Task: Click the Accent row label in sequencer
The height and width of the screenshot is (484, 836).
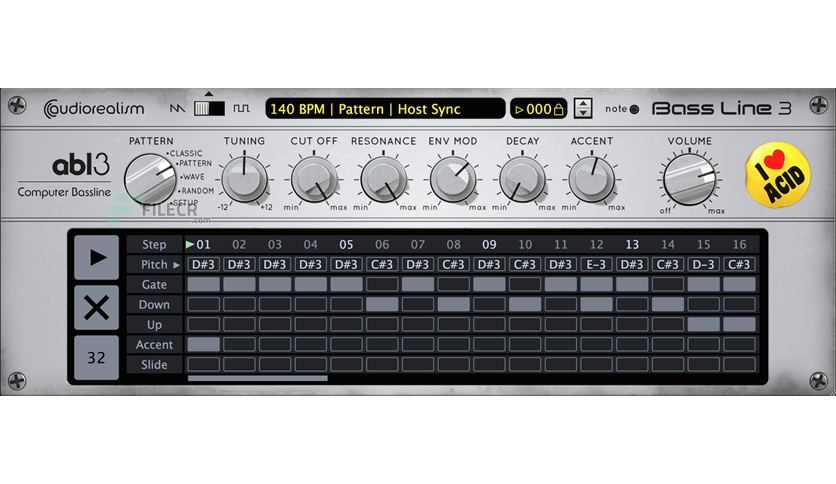Action: tap(154, 344)
